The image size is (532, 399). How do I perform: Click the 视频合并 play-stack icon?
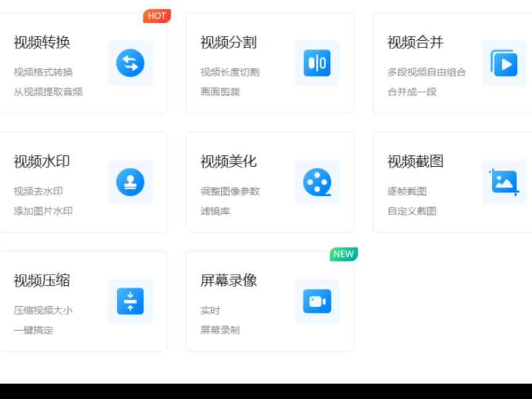click(504, 63)
